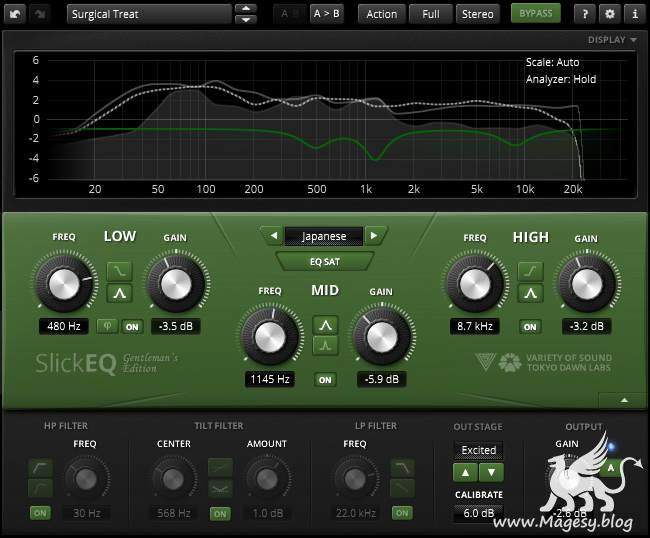Toggle the MID band ON switch
The width and height of the screenshot is (650, 538).
pos(325,380)
